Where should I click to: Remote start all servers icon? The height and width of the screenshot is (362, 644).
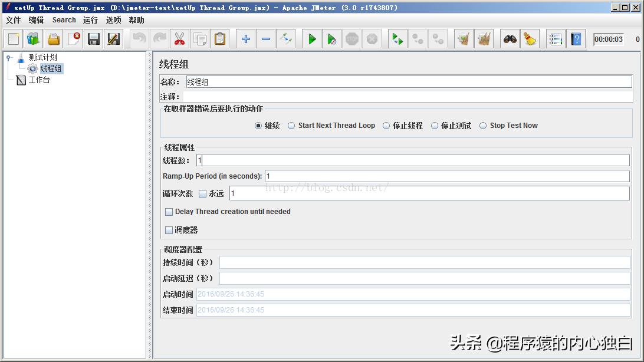[396, 38]
